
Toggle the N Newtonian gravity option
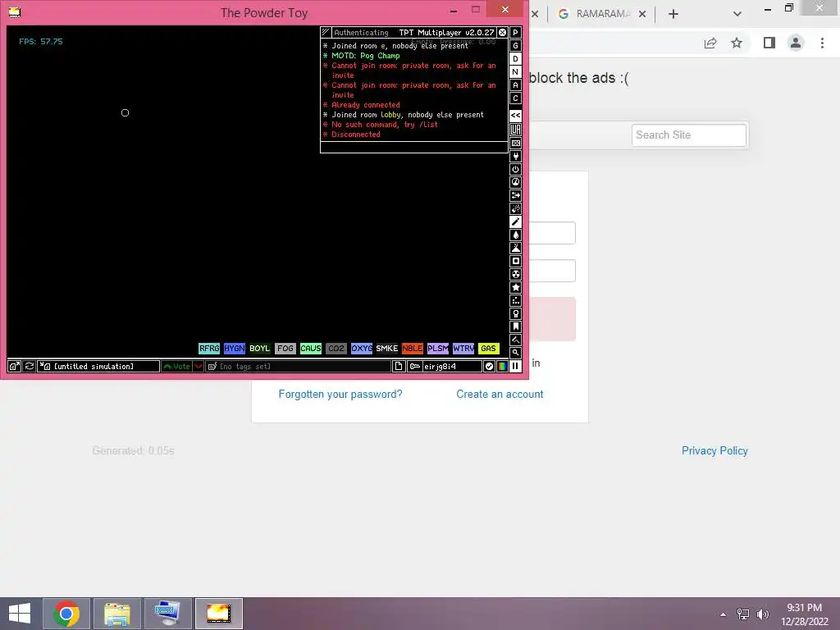click(515, 72)
